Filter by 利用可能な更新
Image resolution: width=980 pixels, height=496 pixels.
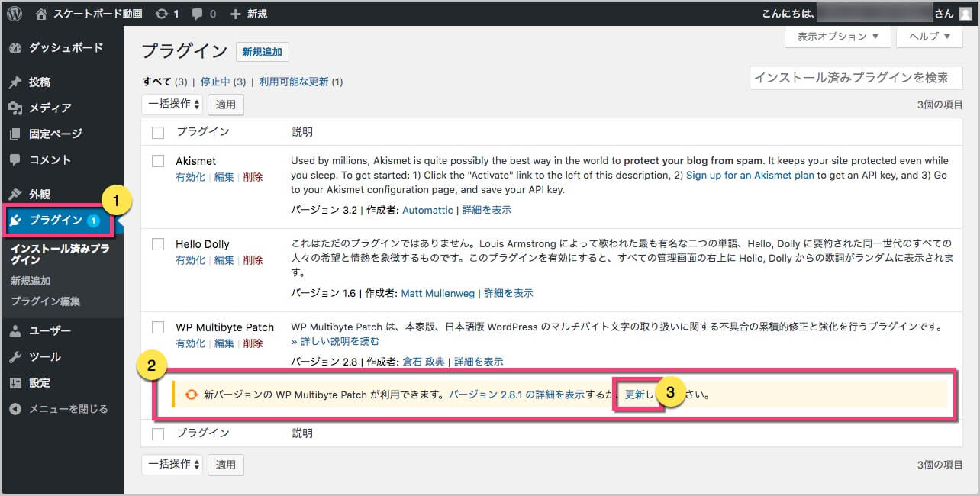[295, 82]
